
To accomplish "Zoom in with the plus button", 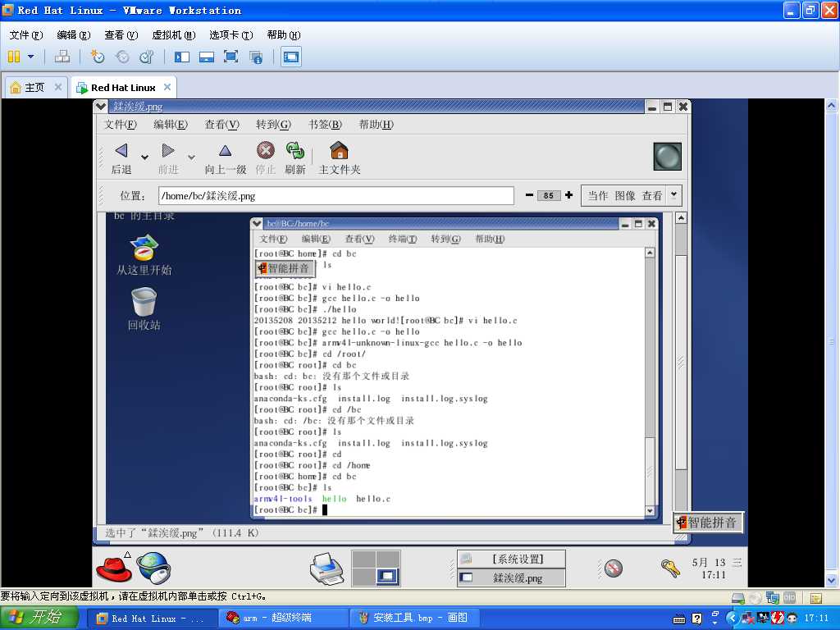I will pos(569,195).
